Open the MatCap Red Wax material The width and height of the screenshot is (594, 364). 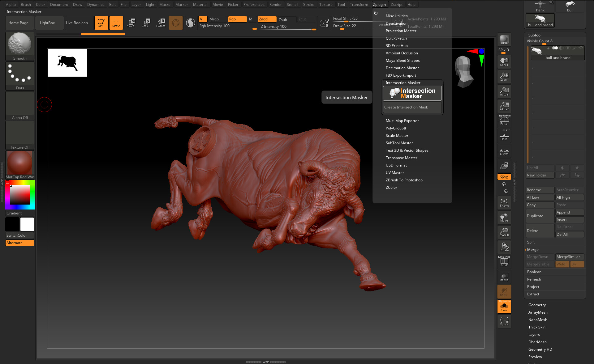(x=20, y=165)
